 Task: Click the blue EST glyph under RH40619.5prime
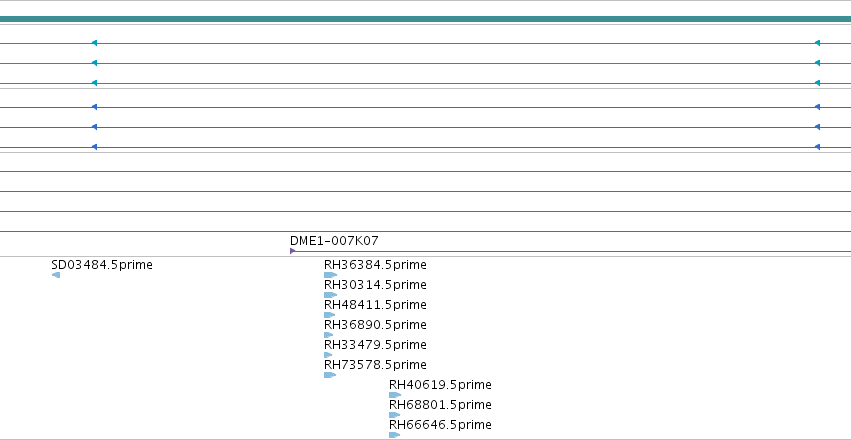395,395
